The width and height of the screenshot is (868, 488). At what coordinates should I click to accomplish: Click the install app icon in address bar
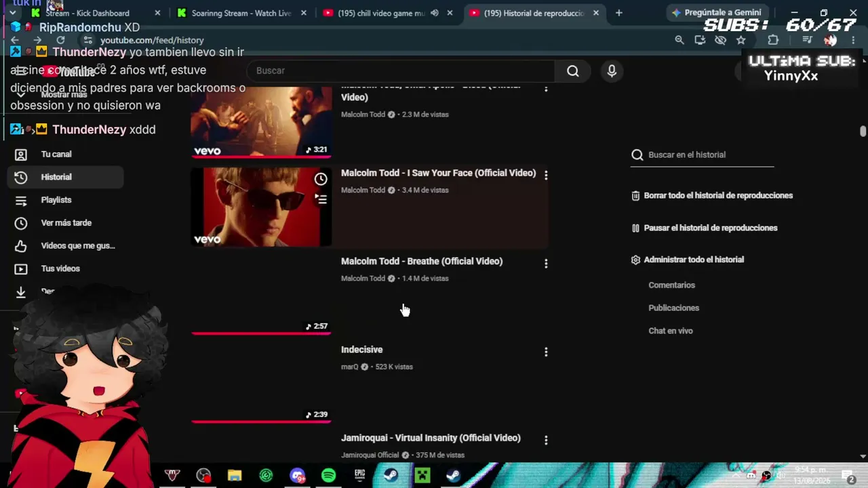[700, 40]
